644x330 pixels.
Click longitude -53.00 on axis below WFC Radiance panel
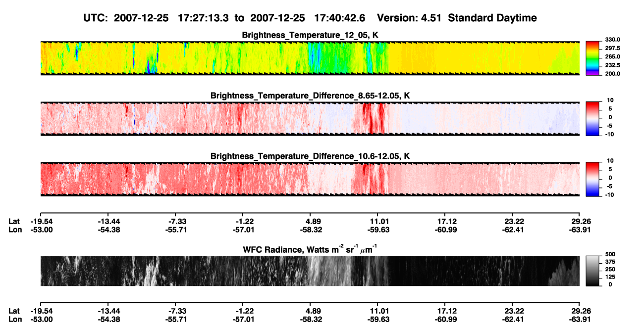coord(41,319)
